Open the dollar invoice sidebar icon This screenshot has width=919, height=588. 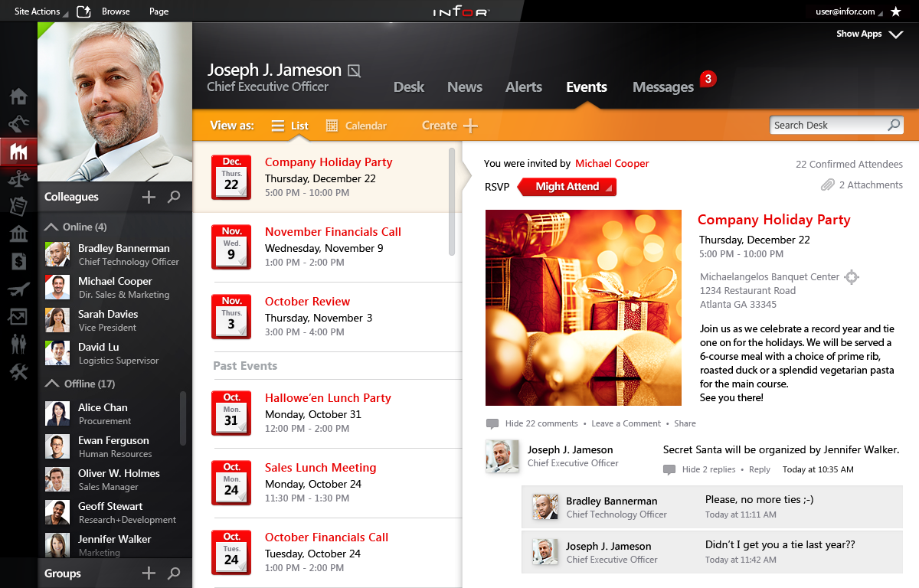pyautogui.click(x=18, y=261)
